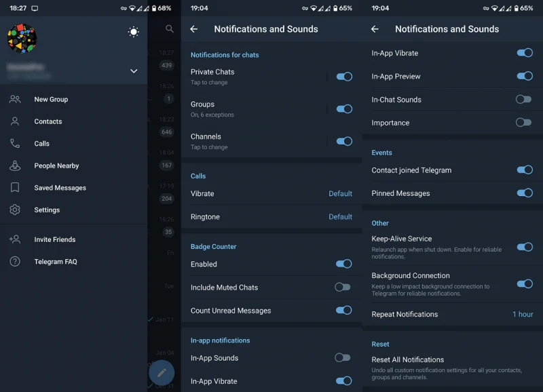Open Saved Messages menu entry
The height and width of the screenshot is (392, 543).
coord(73,188)
